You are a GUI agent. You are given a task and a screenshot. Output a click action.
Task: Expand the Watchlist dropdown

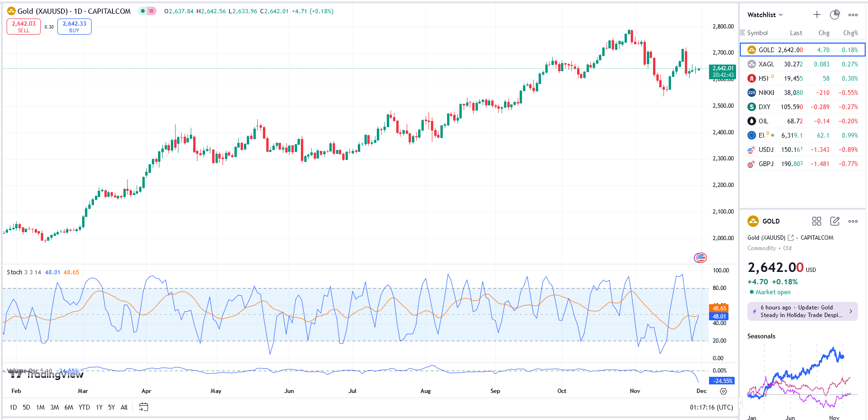765,15
